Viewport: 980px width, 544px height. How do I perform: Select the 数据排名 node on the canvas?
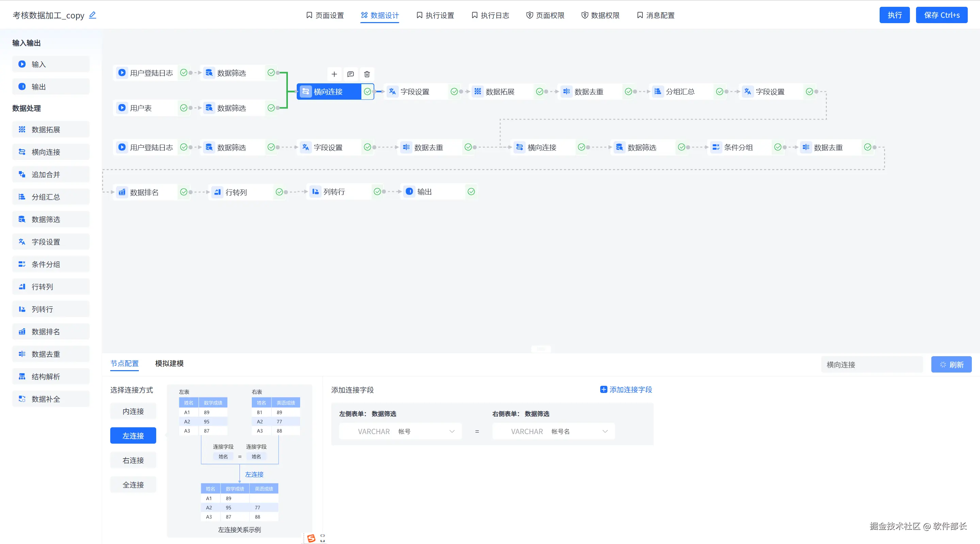coord(144,192)
